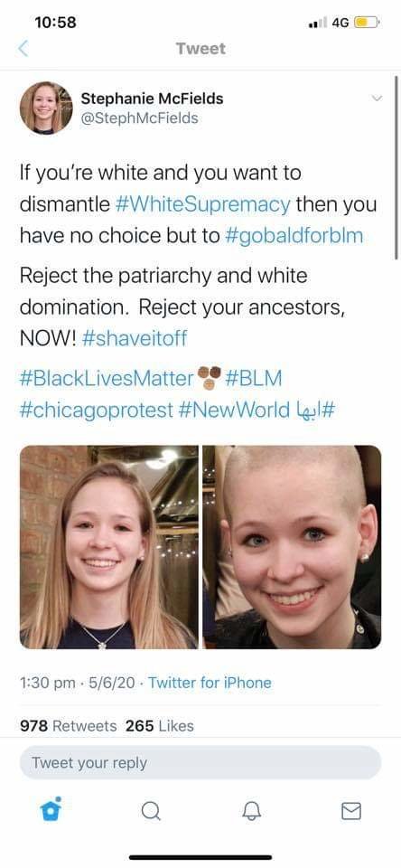
Task: Grab the vertical scrollbar indicator
Action: (x=396, y=166)
